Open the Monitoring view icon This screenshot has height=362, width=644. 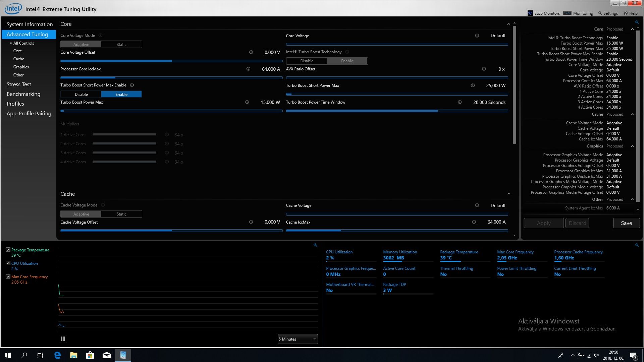567,13
